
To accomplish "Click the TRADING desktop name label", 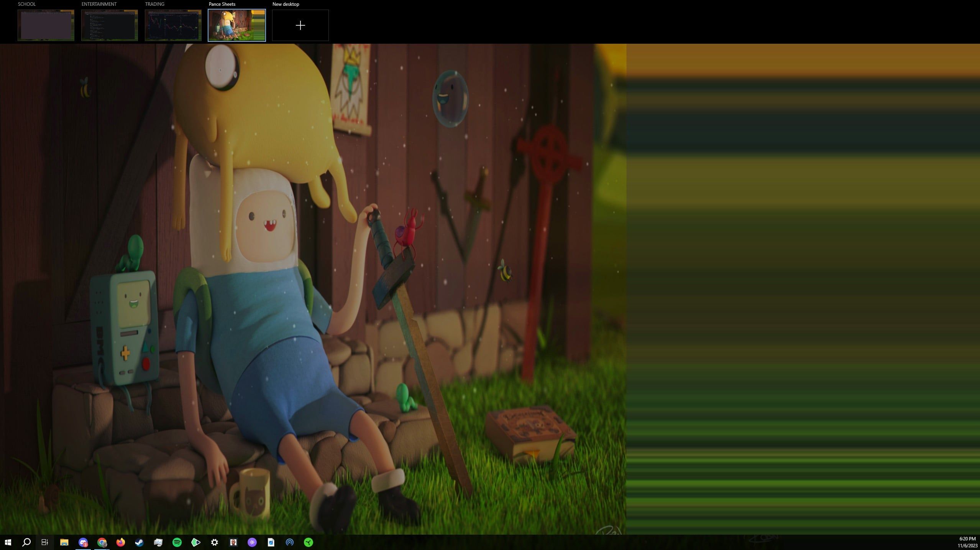I will (x=155, y=4).
